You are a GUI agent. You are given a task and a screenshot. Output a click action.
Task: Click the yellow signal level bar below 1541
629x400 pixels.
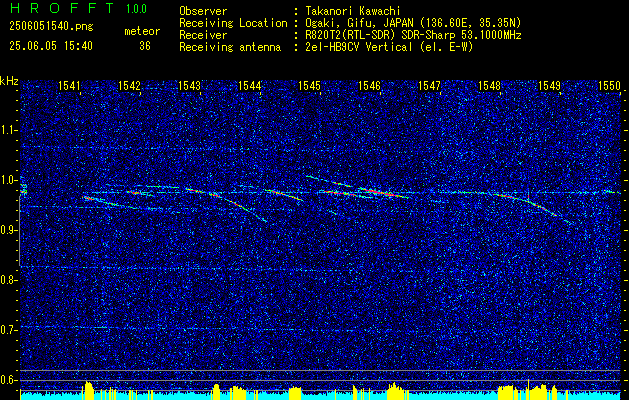88,391
